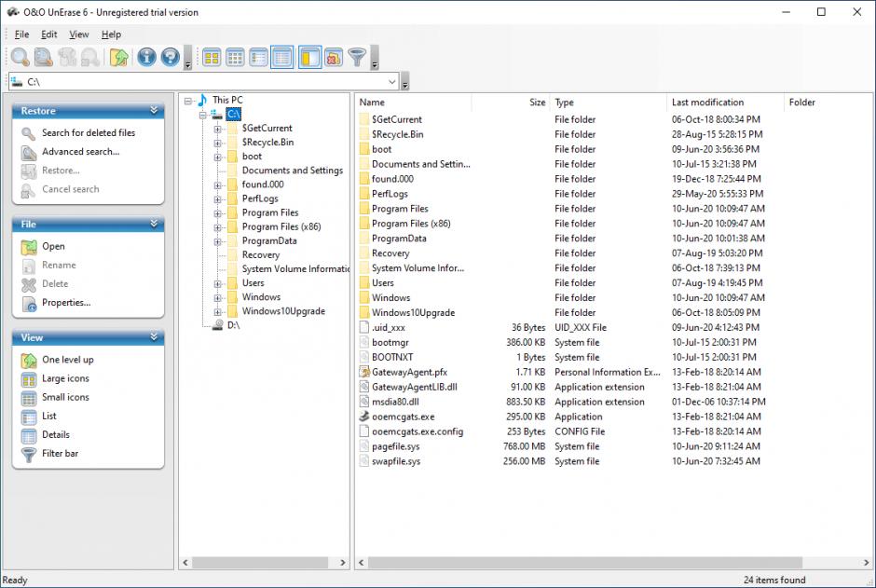Viewport: 876px width, 588px height.
Task: Click the GatewayAgent.pfx file icon
Action: pyautogui.click(x=364, y=372)
